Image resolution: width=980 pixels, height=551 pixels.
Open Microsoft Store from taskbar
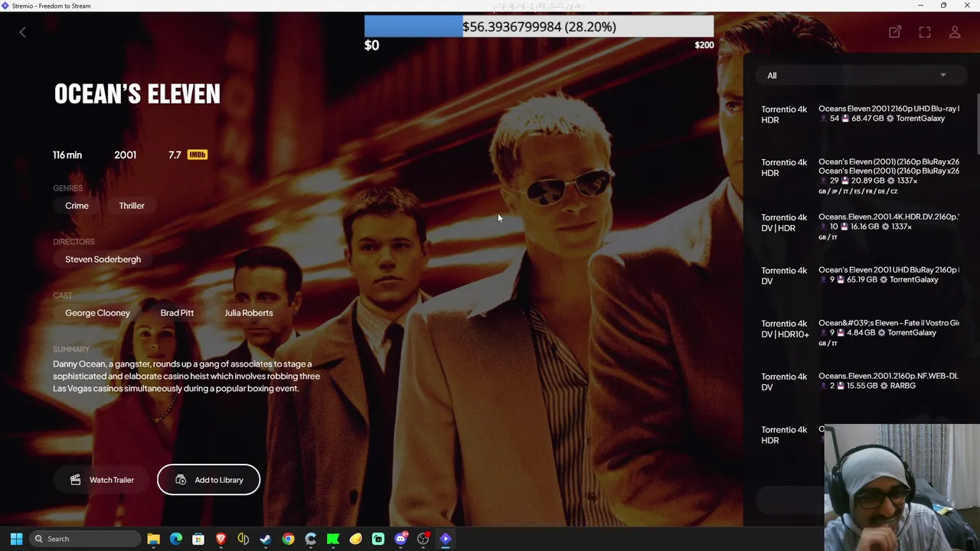pyautogui.click(x=198, y=539)
